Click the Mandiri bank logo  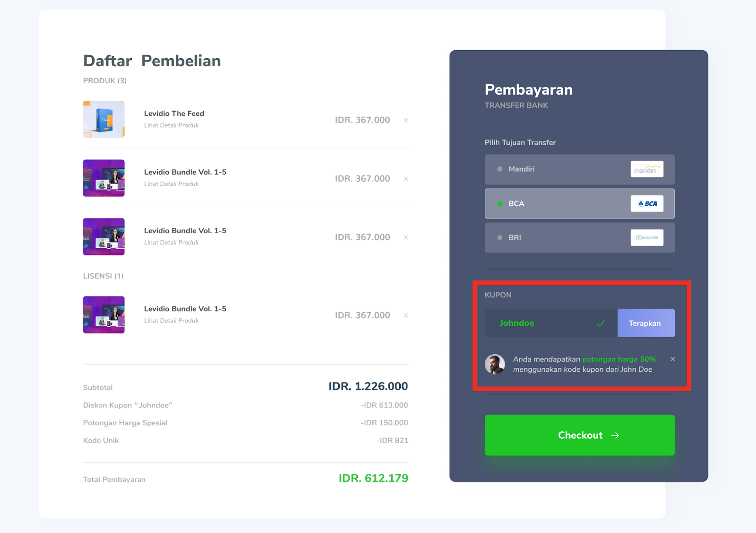pyautogui.click(x=647, y=169)
